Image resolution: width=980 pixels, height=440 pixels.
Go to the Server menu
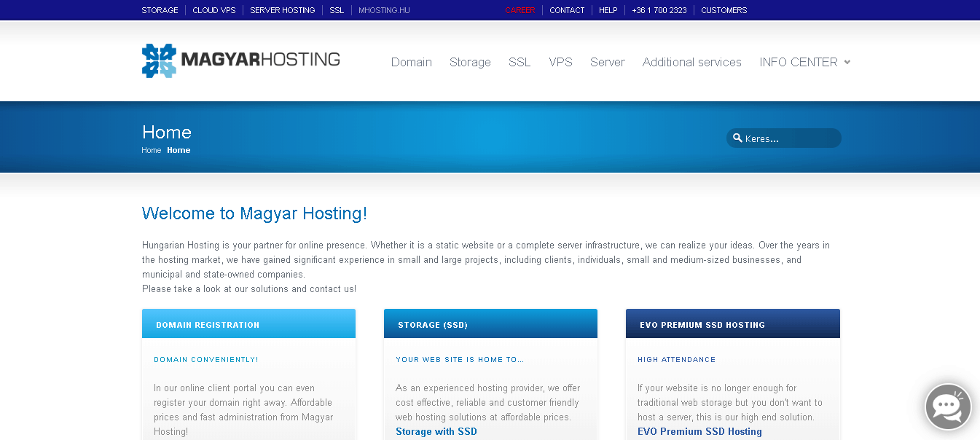[608, 62]
